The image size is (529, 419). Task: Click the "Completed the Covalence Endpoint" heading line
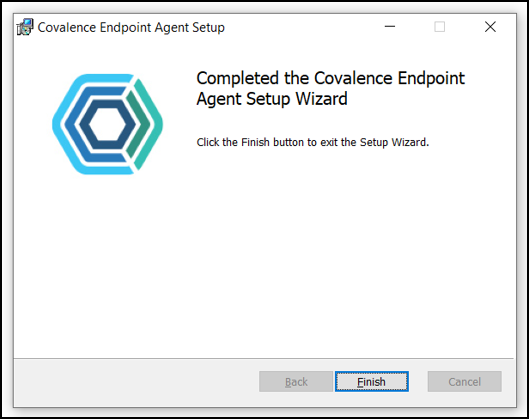[331, 78]
